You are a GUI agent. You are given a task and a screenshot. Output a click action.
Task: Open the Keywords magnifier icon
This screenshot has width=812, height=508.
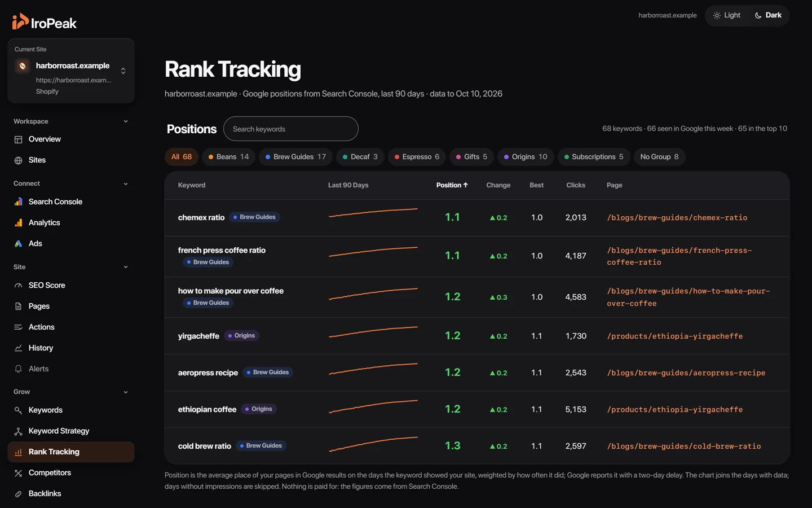point(18,410)
